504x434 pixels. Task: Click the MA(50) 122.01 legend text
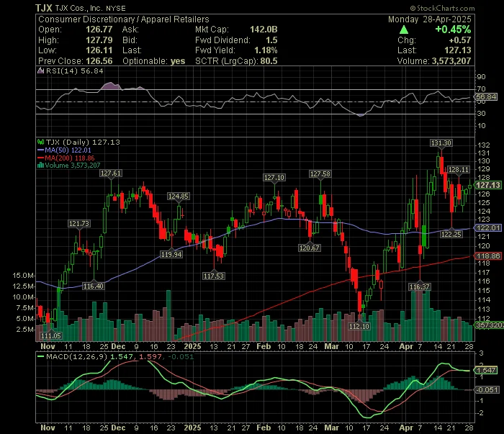coord(68,150)
